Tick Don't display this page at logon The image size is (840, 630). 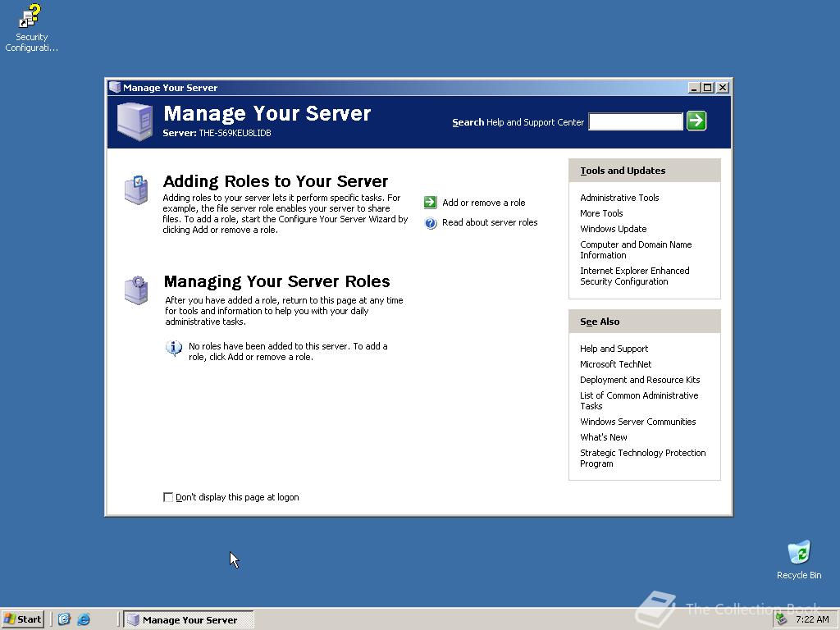click(x=168, y=497)
